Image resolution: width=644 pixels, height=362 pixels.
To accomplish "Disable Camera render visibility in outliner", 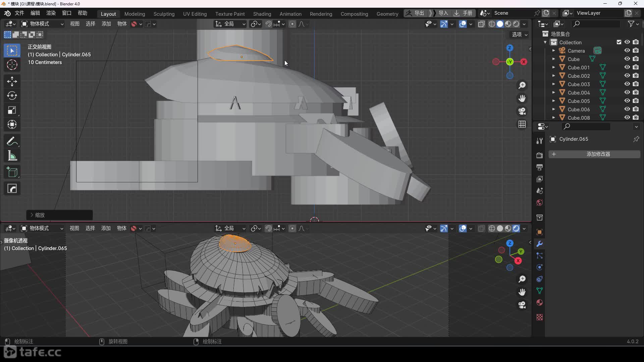I will [636, 51].
